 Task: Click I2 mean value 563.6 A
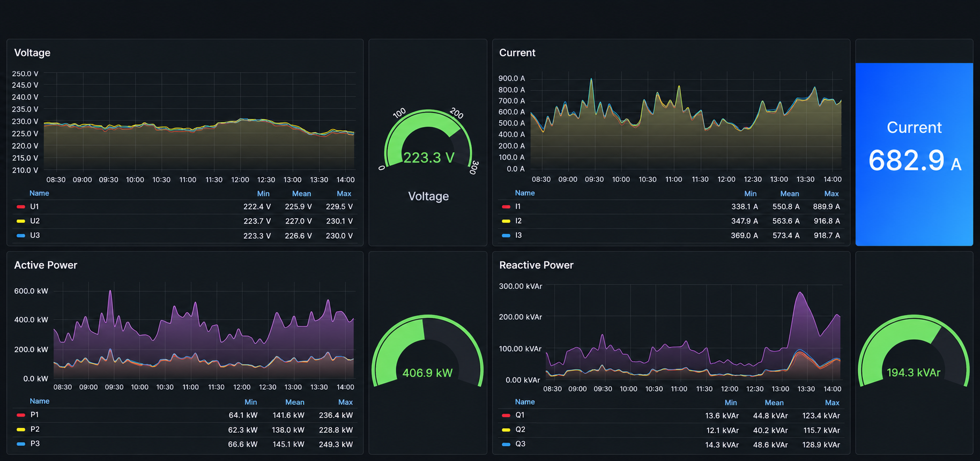tap(786, 221)
